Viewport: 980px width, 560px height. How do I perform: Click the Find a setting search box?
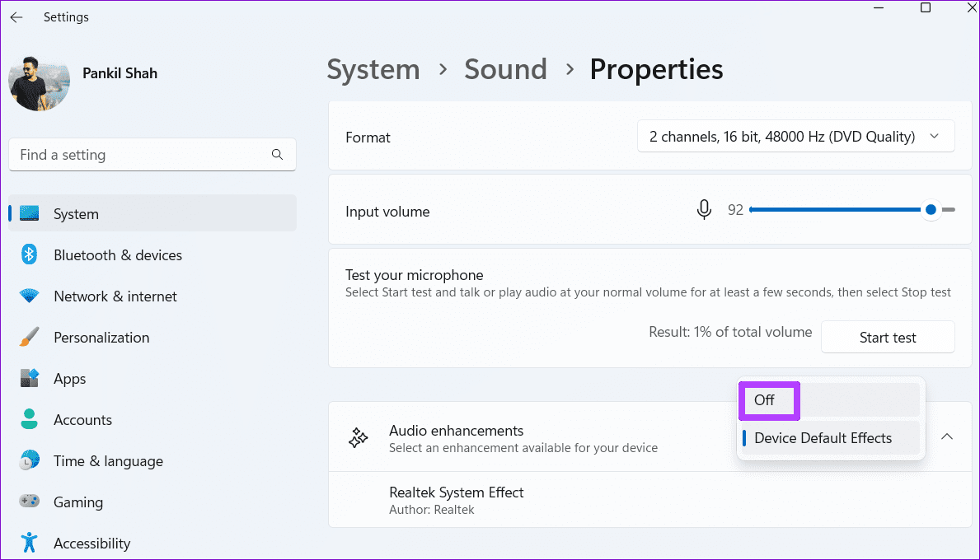click(x=152, y=154)
